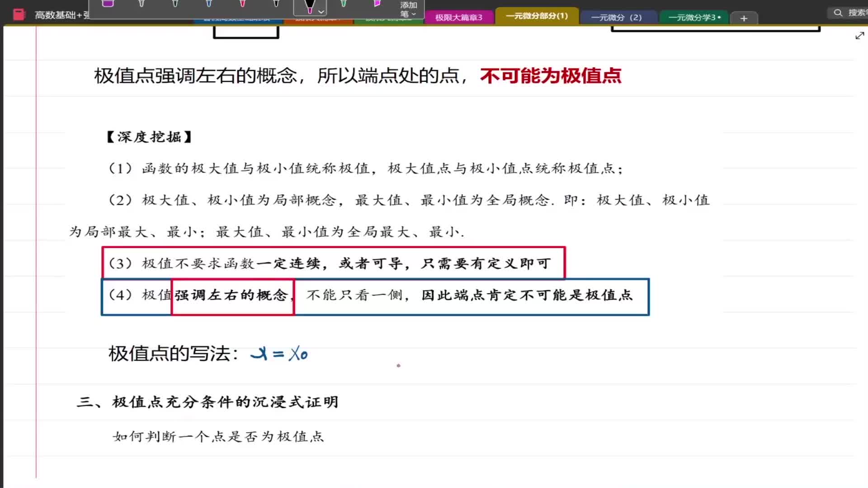Viewport: 868px width, 488px height.
Task: Click the line 为局部最大、最小;最大值
Action: pos(267,232)
